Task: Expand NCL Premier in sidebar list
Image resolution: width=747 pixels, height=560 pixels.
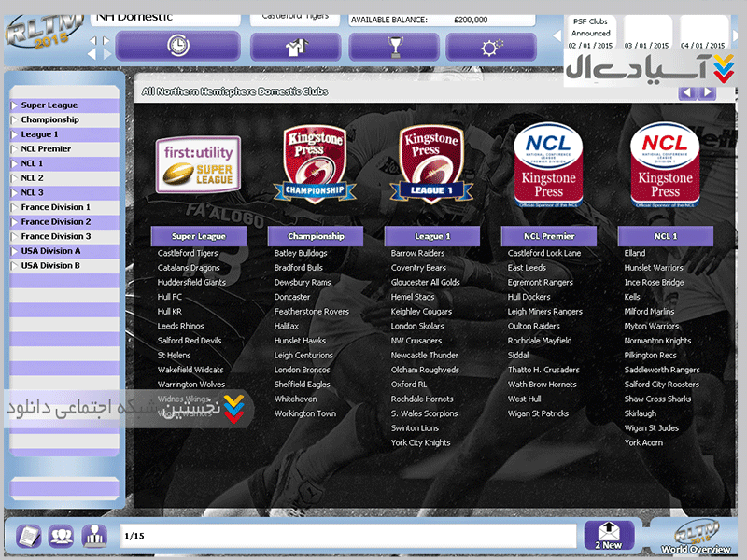Action: [x=46, y=149]
